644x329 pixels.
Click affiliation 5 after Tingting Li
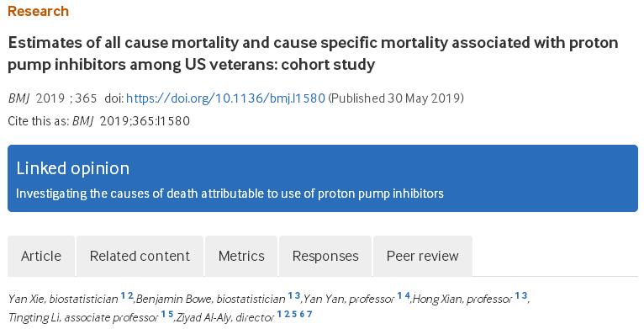[171, 314]
